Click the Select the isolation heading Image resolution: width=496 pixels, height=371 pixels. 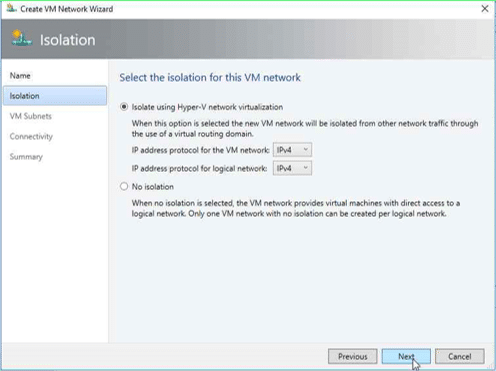210,77
